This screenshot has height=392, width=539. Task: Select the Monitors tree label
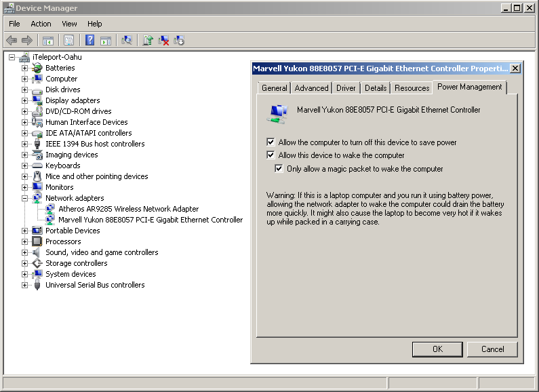(x=60, y=187)
